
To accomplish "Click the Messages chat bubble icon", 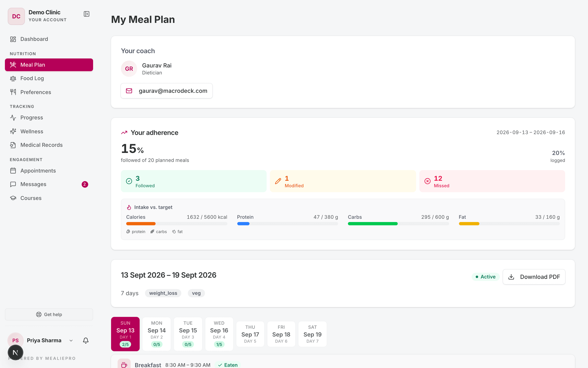I will click(x=13, y=184).
